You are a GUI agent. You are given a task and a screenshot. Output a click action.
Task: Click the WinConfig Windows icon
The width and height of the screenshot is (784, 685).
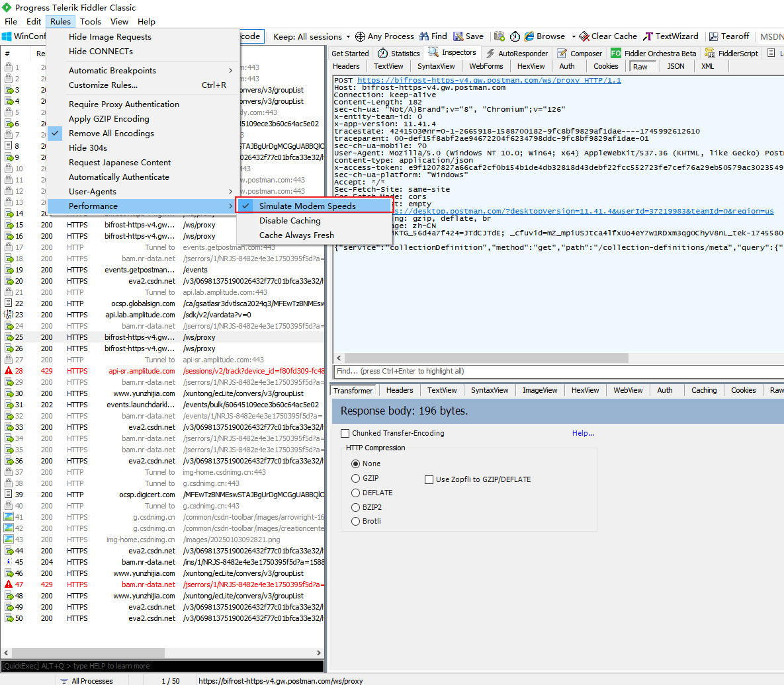[x=7, y=36]
